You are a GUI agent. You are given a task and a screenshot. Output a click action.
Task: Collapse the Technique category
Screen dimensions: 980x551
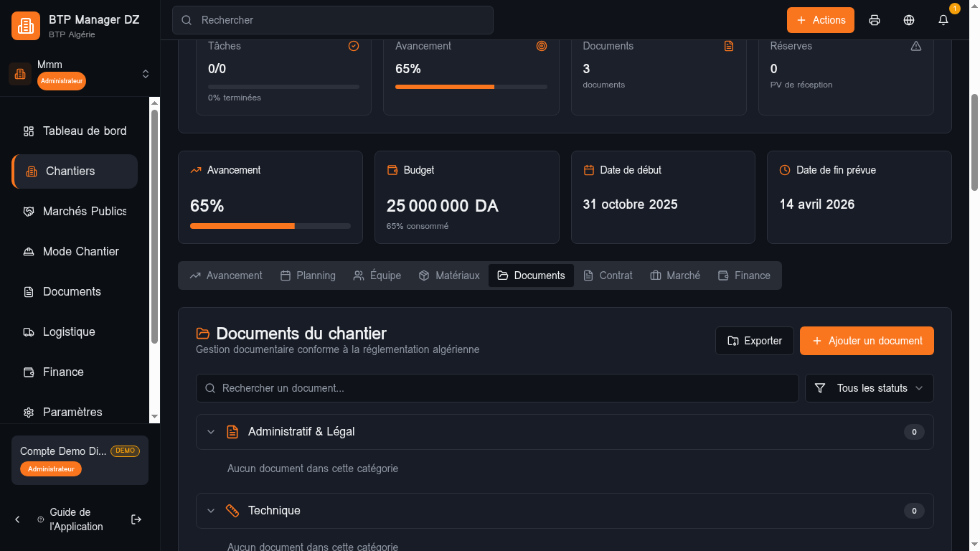pyautogui.click(x=211, y=511)
